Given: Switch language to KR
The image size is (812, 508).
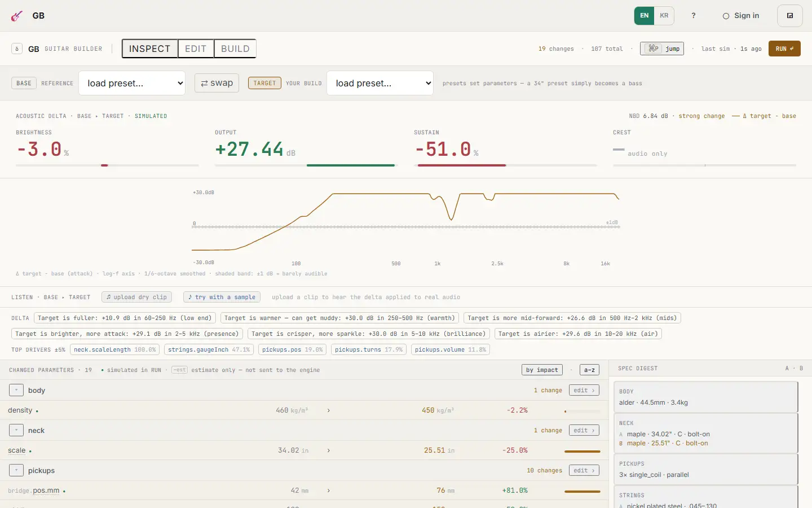Looking at the screenshot, I should (x=664, y=16).
